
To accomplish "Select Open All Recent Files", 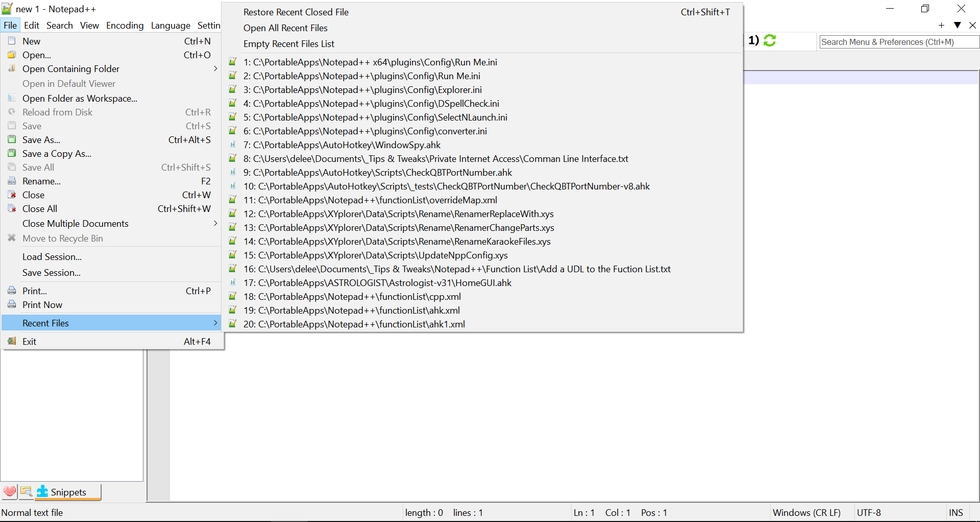I will pos(483,28).
